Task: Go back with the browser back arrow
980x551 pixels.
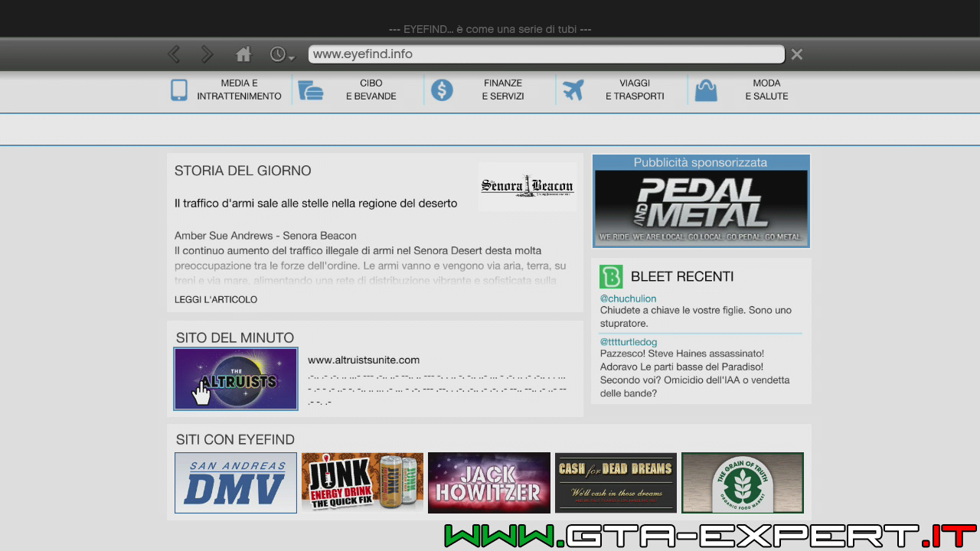Action: 174,54
